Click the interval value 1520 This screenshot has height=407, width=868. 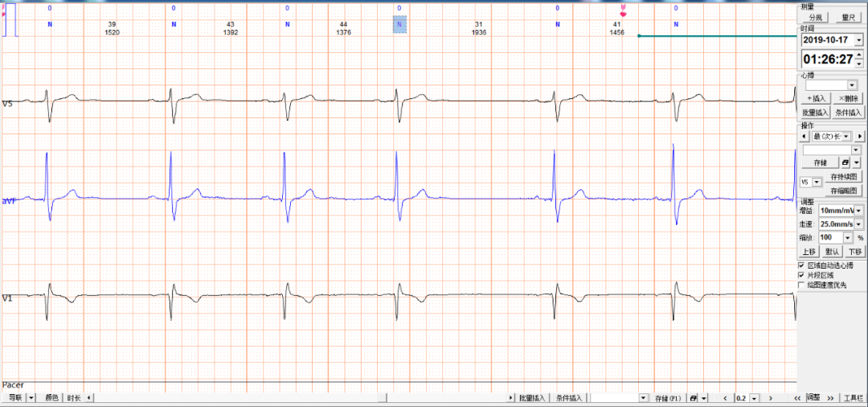[112, 33]
